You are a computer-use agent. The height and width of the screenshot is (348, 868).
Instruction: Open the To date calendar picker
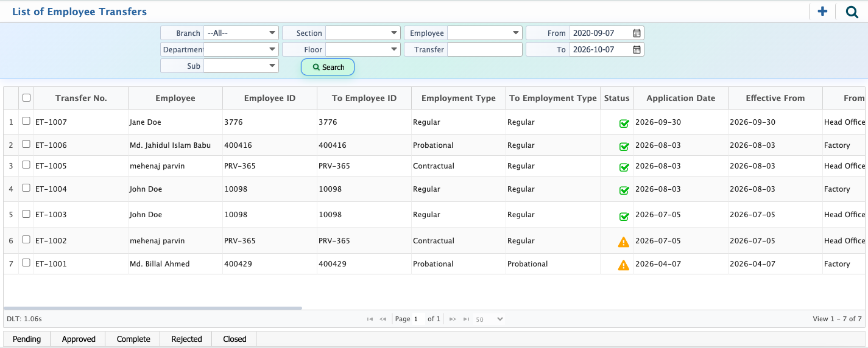(637, 49)
